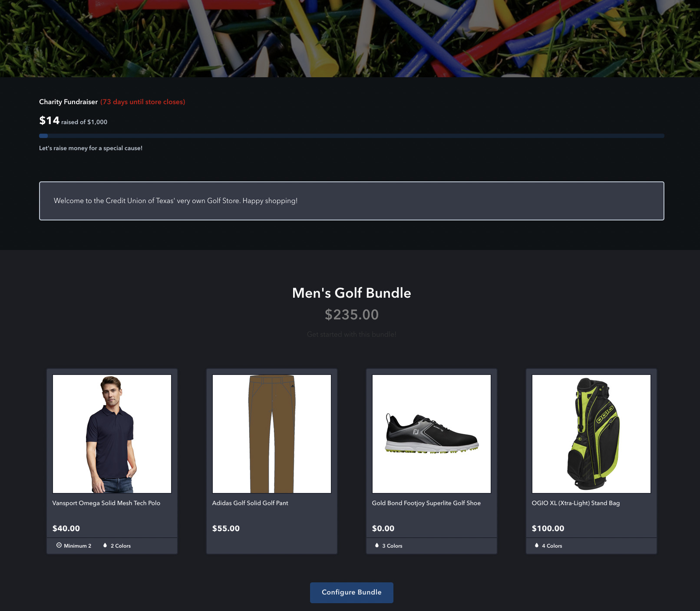Click the $100.00 stand bag price
This screenshot has width=700, height=611.
(548, 529)
